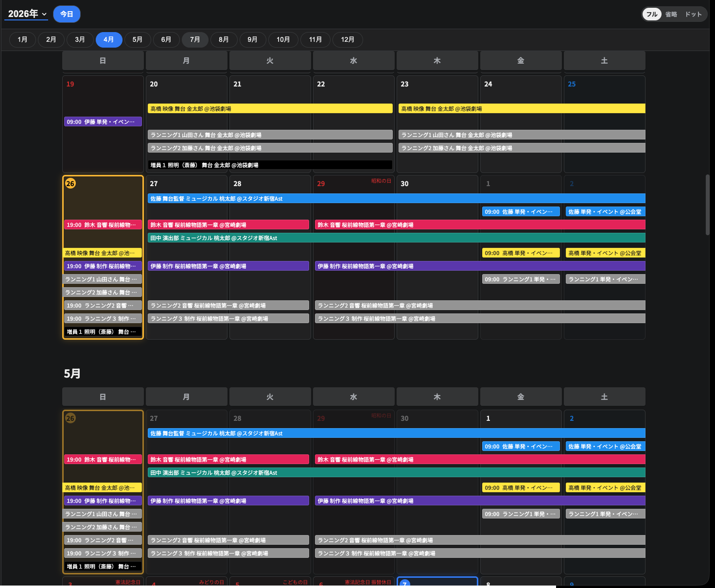The width and height of the screenshot is (715, 588).
Task: Click the 今日 today button
Action: 67,14
